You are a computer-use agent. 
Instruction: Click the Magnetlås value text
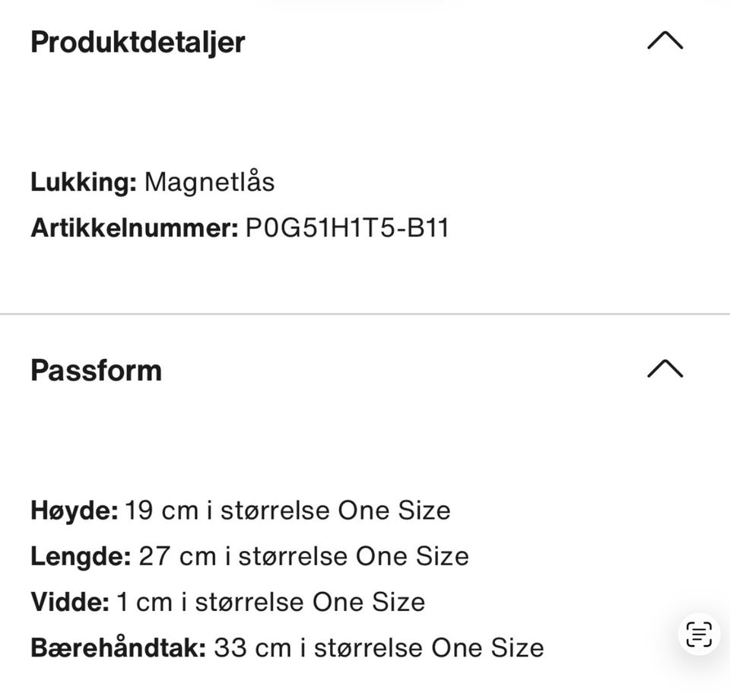click(x=210, y=181)
